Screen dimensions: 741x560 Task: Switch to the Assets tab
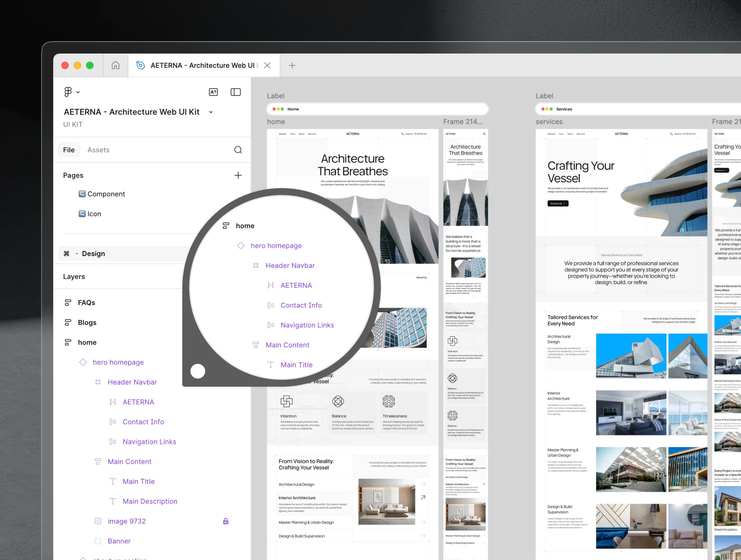pos(98,150)
